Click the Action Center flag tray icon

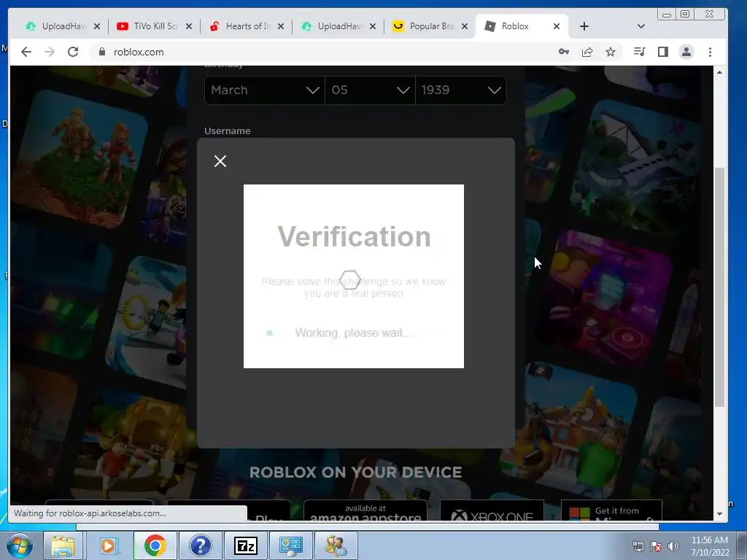pyautogui.click(x=656, y=546)
